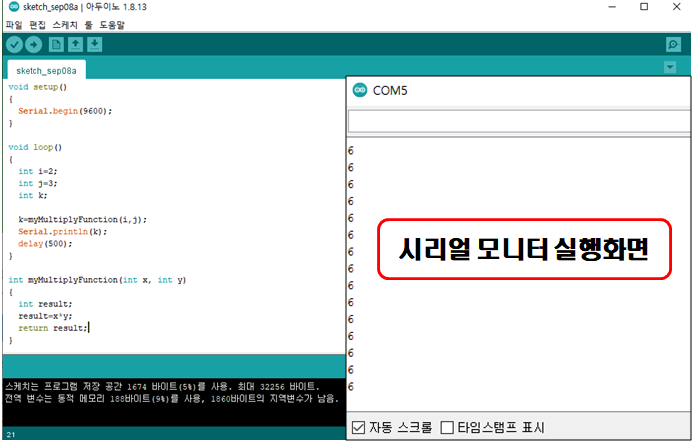Open a sketch with up-arrow icon

(76, 45)
